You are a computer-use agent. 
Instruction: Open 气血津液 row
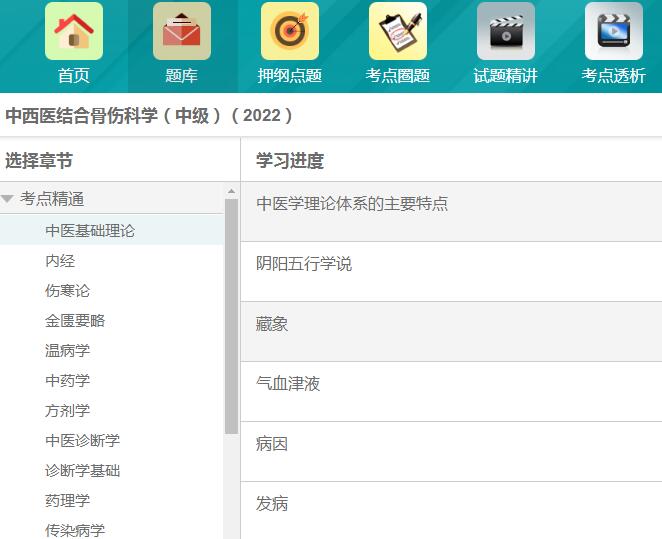451,392
